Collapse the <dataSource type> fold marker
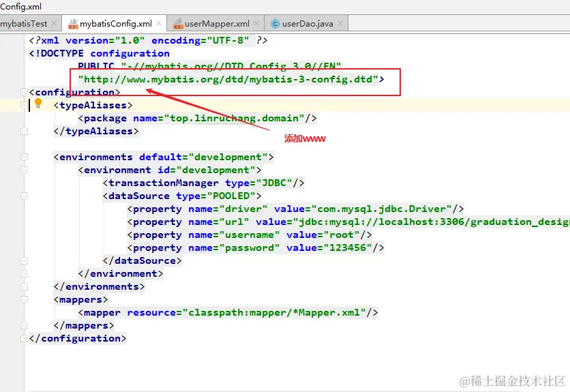Viewport: 570px width, 392px height. pyautogui.click(x=24, y=196)
